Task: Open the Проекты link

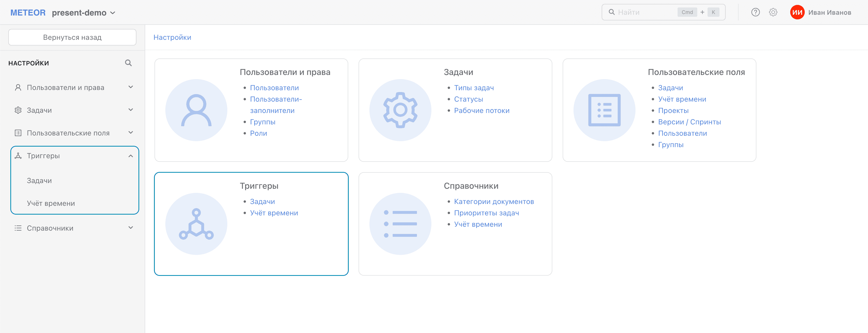Action: (673, 110)
